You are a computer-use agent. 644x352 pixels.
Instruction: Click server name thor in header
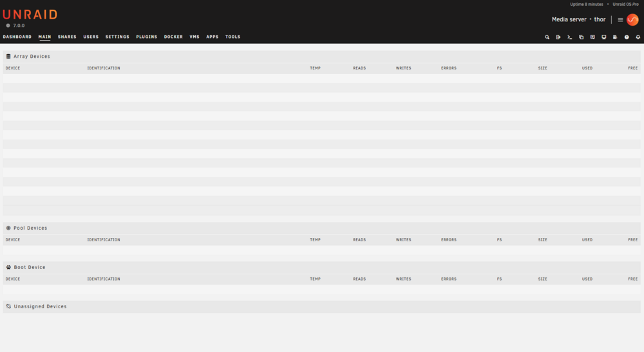(x=600, y=19)
